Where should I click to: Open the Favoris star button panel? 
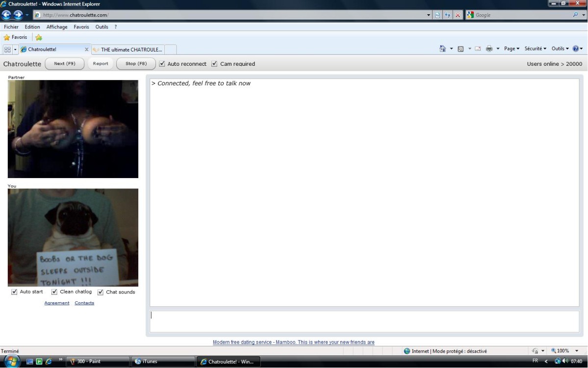coord(15,37)
